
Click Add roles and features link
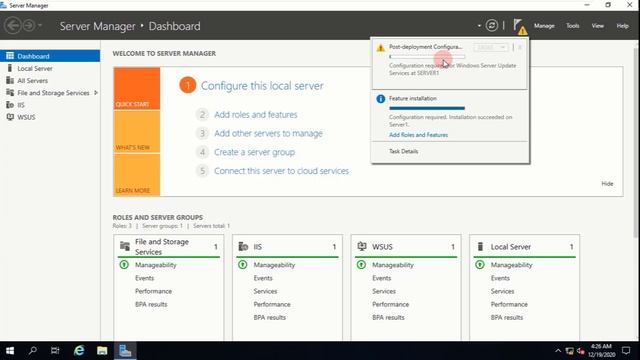(256, 115)
